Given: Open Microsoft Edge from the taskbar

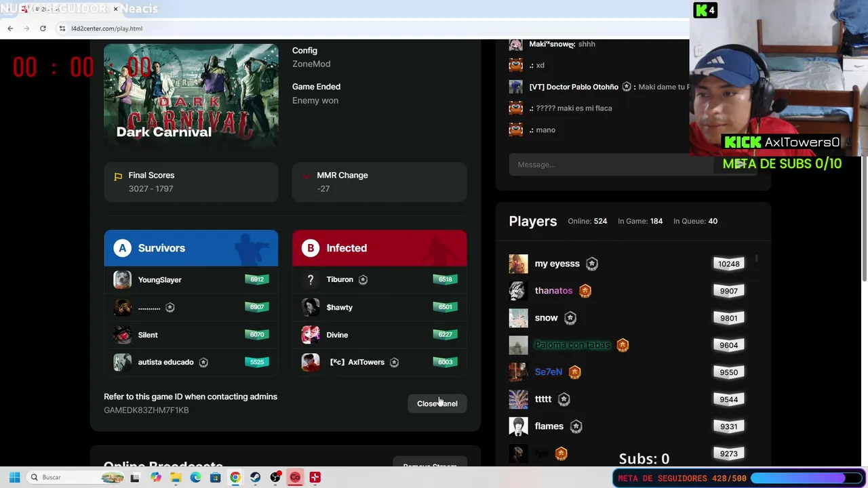Looking at the screenshot, I should point(195,477).
